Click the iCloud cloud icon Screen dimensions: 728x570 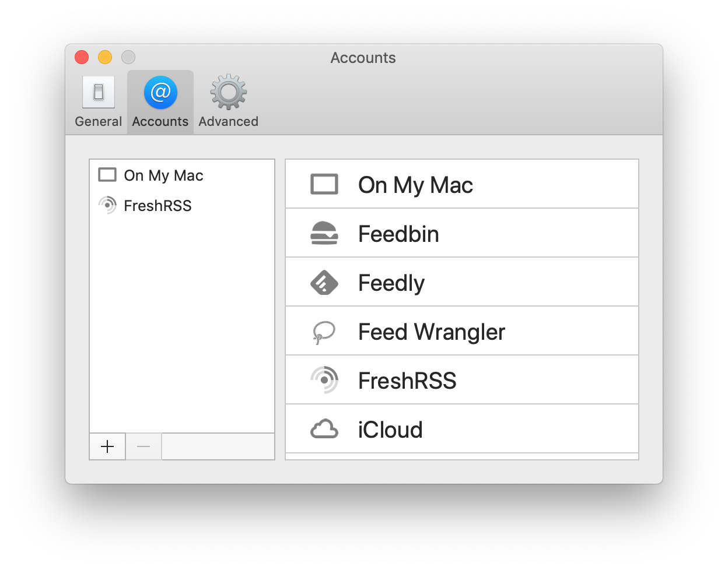[x=324, y=429]
